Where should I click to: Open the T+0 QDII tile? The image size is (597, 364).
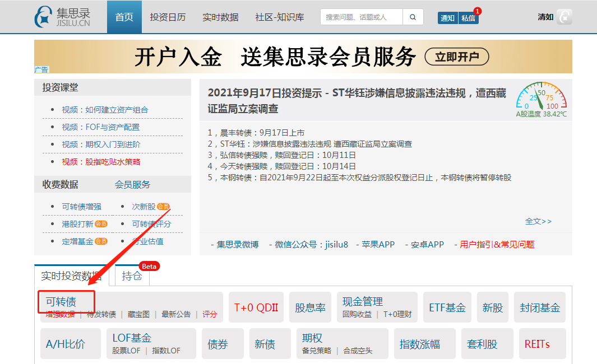coord(256,307)
